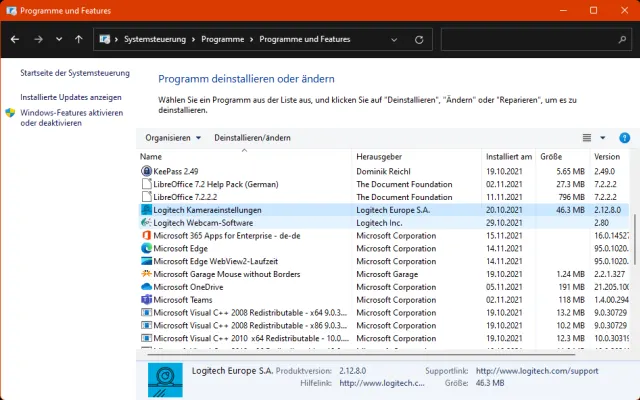640x400 pixels.
Task: Open the recent locations dropdown arrow
Action: [x=59, y=40]
